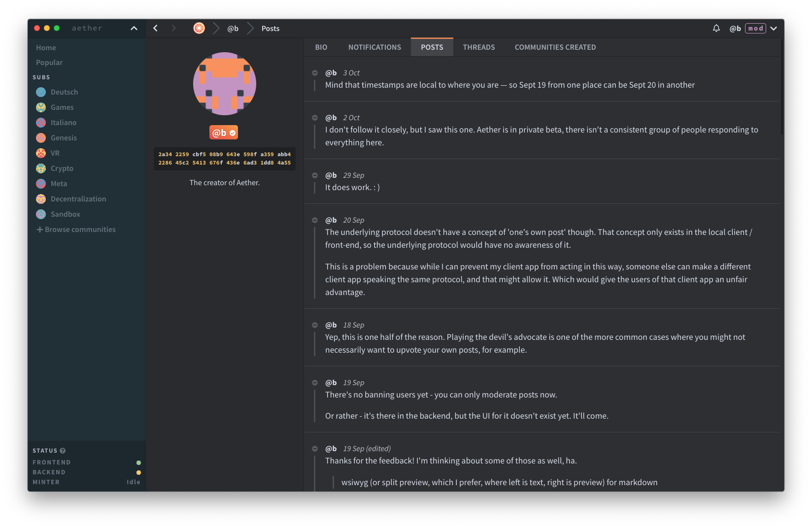Switch to the Bio tab
The image size is (812, 528).
(321, 47)
